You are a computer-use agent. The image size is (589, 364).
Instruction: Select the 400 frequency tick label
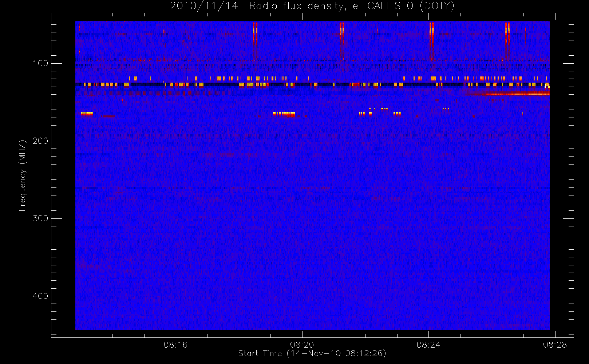coord(40,296)
